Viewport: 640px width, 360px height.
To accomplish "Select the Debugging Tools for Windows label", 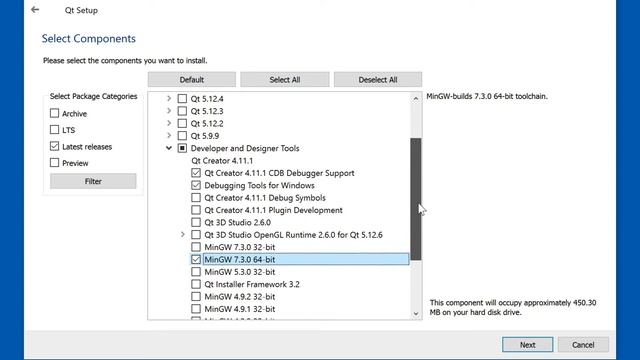I will coord(259,185).
